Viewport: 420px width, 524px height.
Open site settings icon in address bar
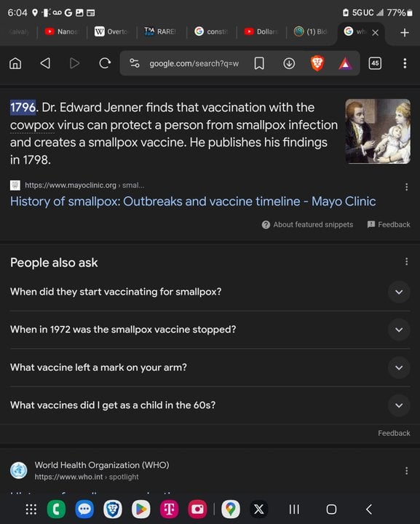(x=135, y=63)
